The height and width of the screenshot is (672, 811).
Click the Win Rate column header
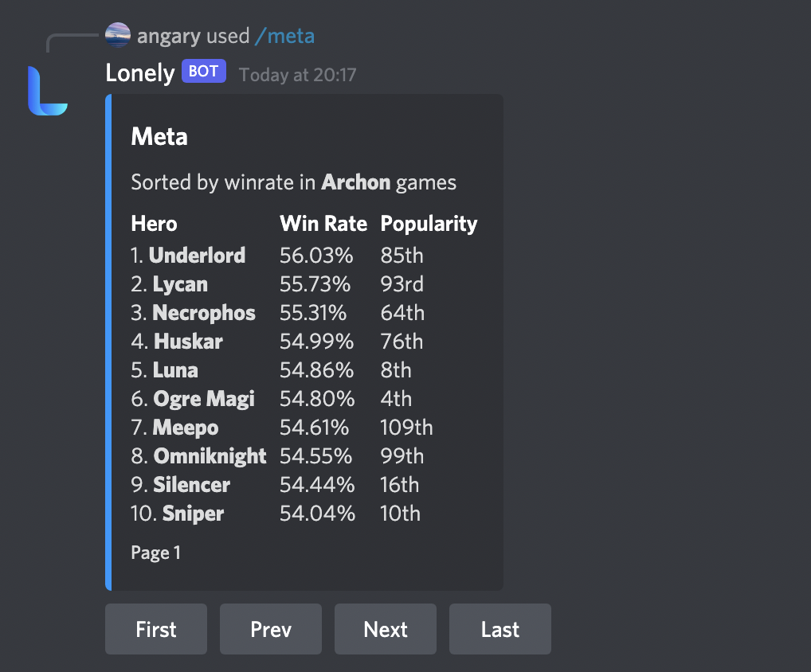click(x=323, y=224)
